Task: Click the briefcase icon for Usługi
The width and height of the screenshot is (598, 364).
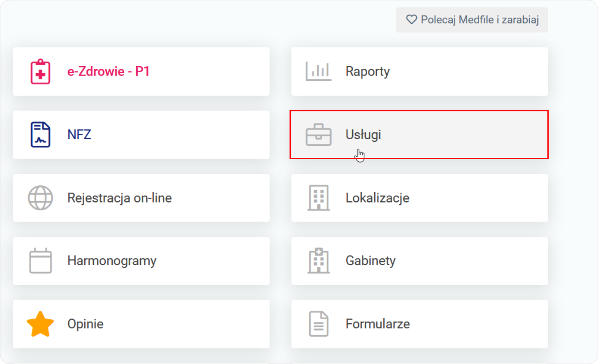Action: (318, 135)
